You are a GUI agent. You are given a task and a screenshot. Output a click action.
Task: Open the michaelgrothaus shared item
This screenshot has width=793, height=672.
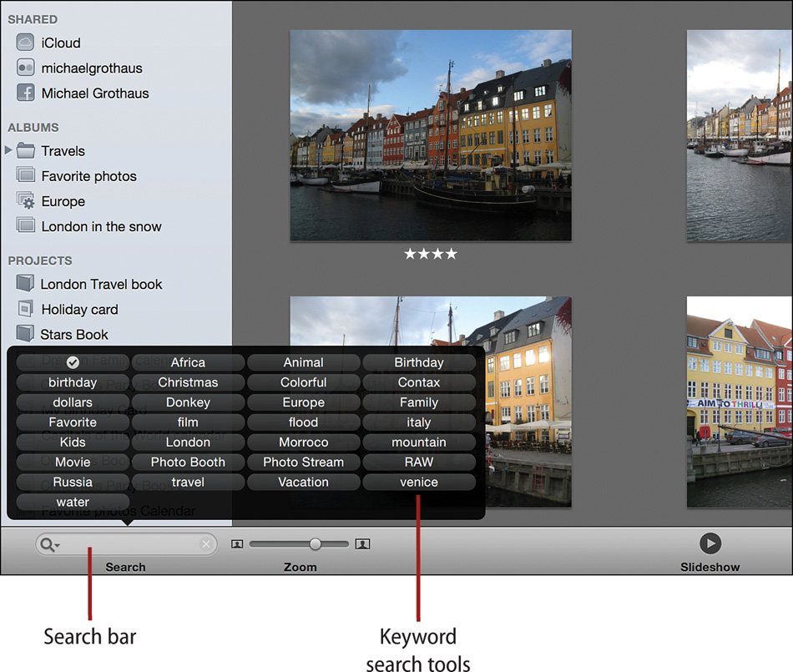click(x=92, y=68)
